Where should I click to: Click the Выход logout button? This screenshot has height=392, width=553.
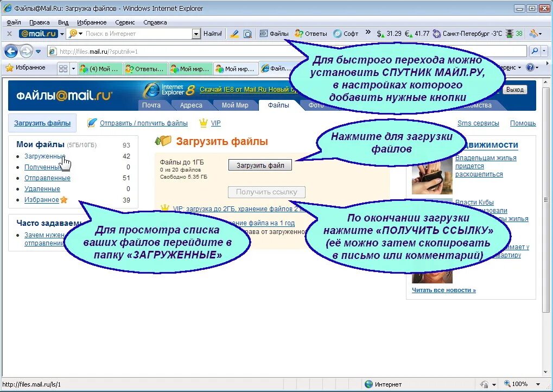514,90
